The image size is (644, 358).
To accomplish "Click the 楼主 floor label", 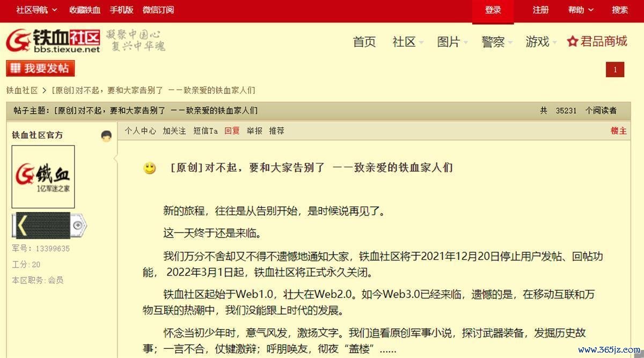I will (x=618, y=130).
